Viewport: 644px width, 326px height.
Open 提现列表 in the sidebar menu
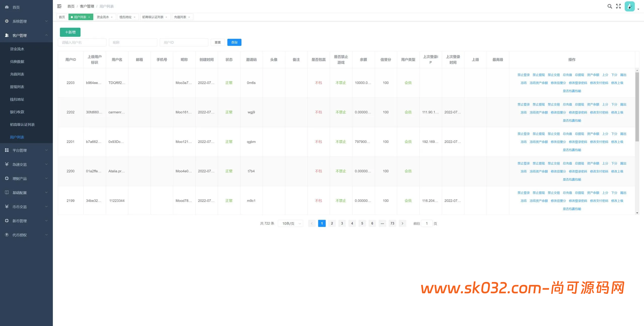17,87
